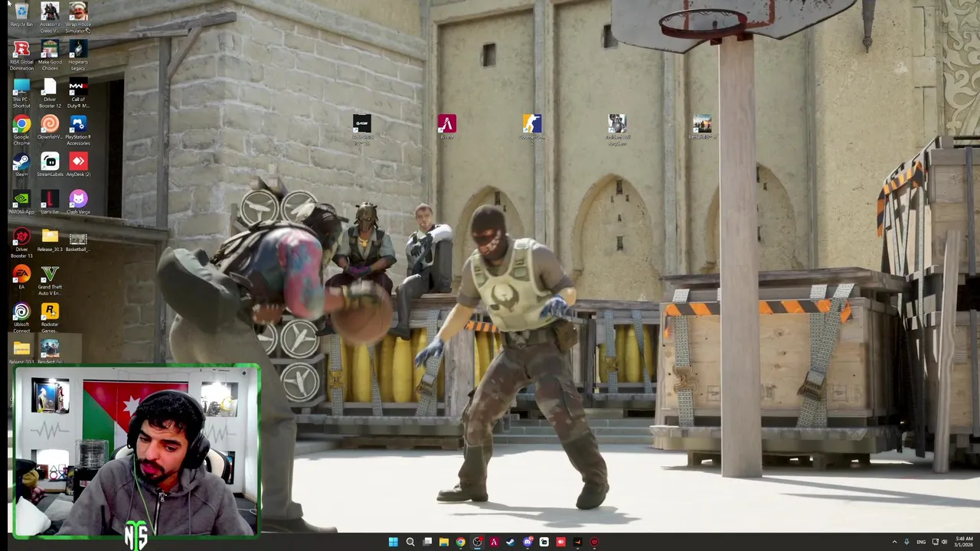Image resolution: width=980 pixels, height=551 pixels.
Task: Select the Clash Verge desktop shortcut
Action: click(x=78, y=203)
